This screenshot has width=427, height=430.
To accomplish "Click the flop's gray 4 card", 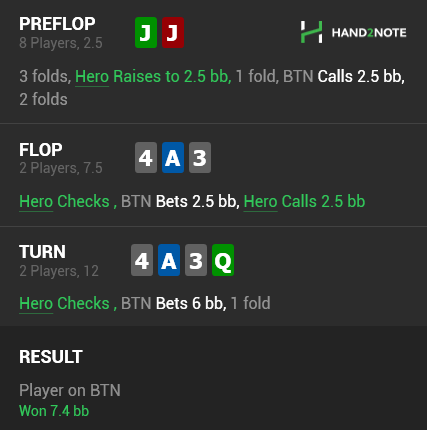I will pos(146,158).
